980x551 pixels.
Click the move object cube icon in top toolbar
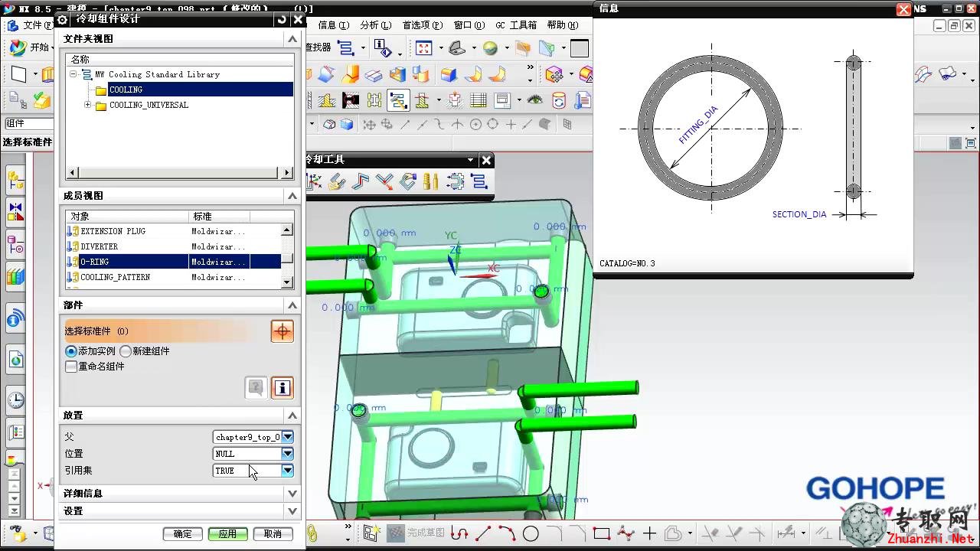coord(554,74)
